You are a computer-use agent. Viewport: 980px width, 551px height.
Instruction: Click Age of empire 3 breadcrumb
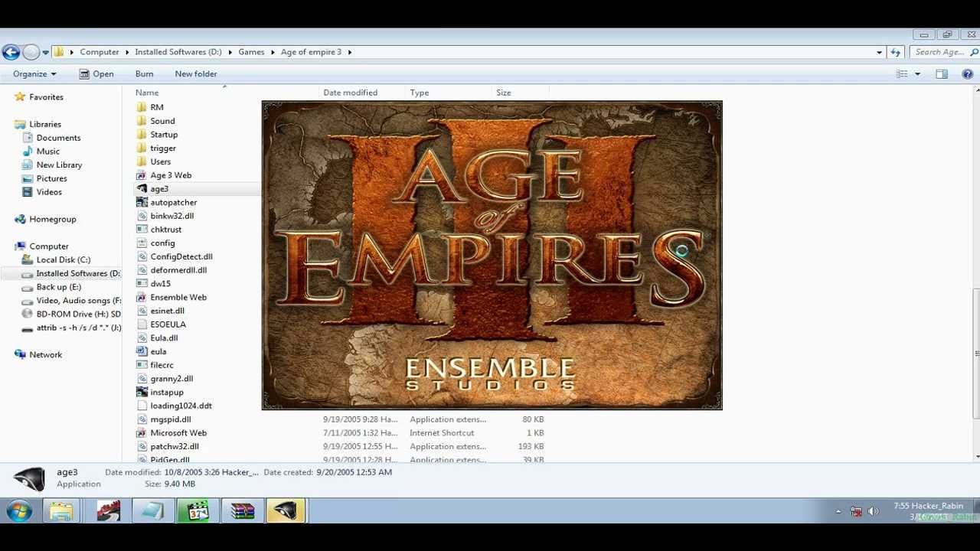(311, 52)
